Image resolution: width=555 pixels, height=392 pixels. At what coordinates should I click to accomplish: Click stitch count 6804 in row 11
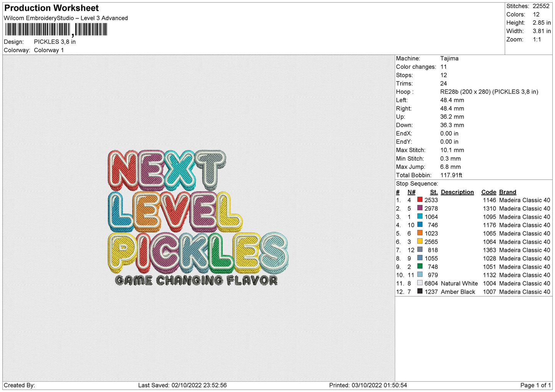click(x=431, y=283)
